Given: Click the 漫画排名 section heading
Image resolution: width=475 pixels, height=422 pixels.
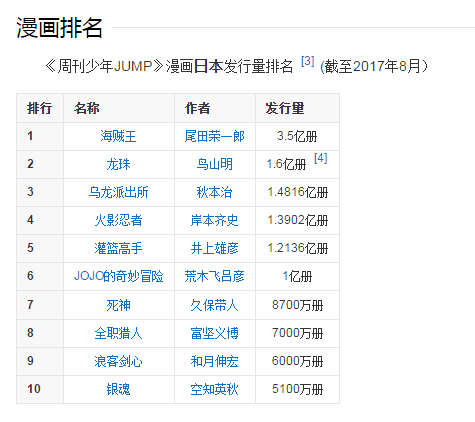Looking at the screenshot, I should [59, 28].
